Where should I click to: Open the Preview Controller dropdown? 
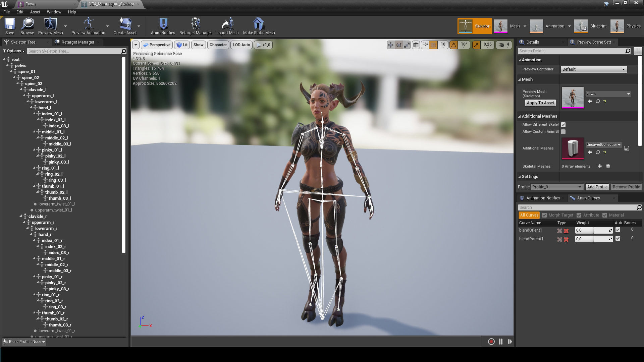pos(593,69)
